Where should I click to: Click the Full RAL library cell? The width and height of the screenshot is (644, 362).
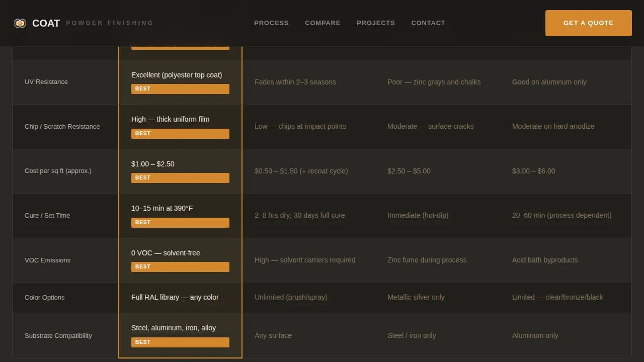[175, 297]
